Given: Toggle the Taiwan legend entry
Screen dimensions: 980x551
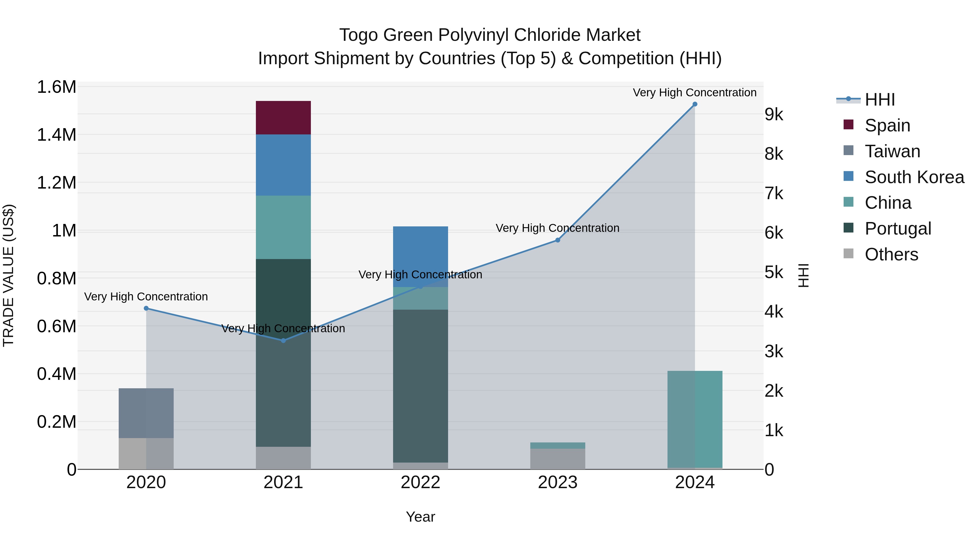Looking at the screenshot, I should coord(882,151).
